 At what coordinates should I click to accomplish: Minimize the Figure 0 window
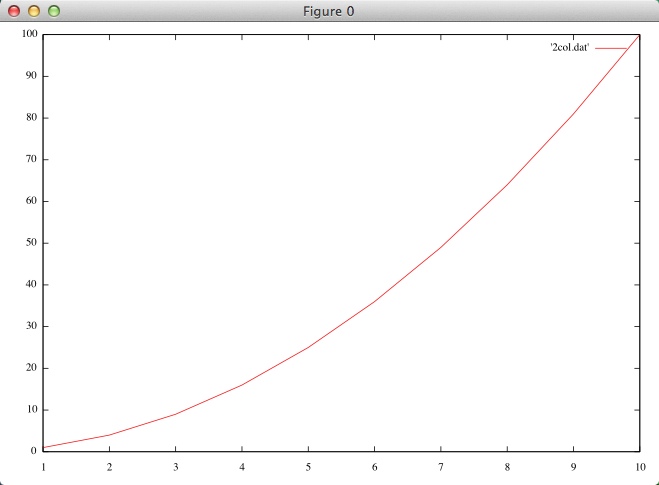pos(34,11)
